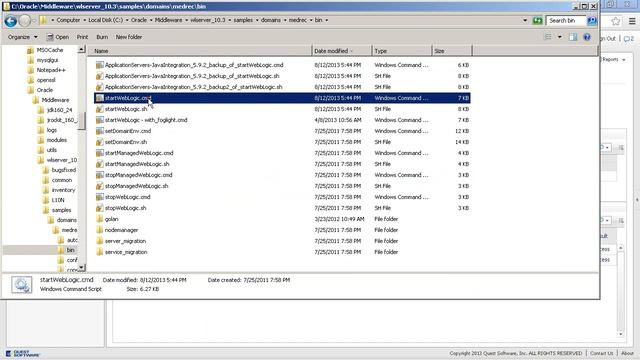Select startManagedWebLogic.sh file icon

coord(100,164)
